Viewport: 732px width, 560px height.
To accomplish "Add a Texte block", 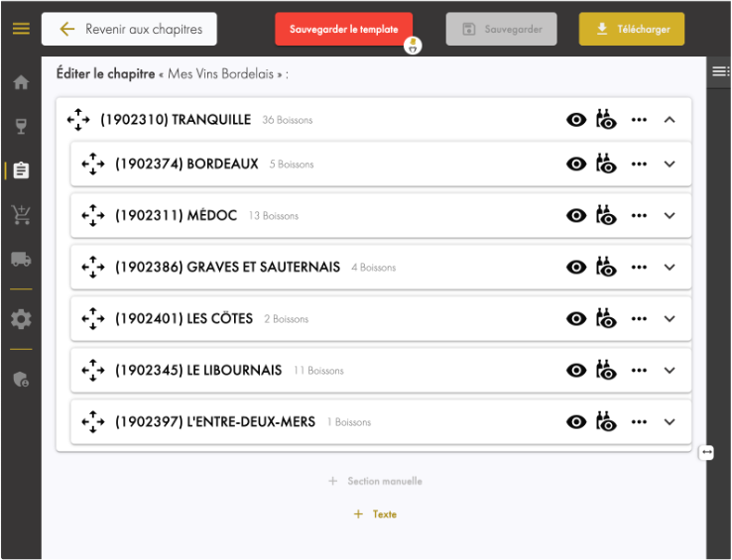I will coord(375,514).
